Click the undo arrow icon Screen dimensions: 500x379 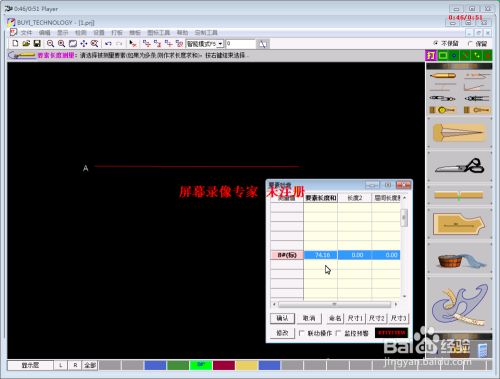tap(108, 43)
